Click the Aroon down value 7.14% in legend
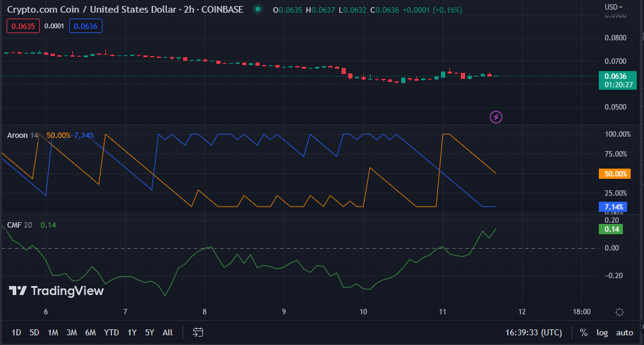This screenshot has width=644, height=345. click(84, 135)
